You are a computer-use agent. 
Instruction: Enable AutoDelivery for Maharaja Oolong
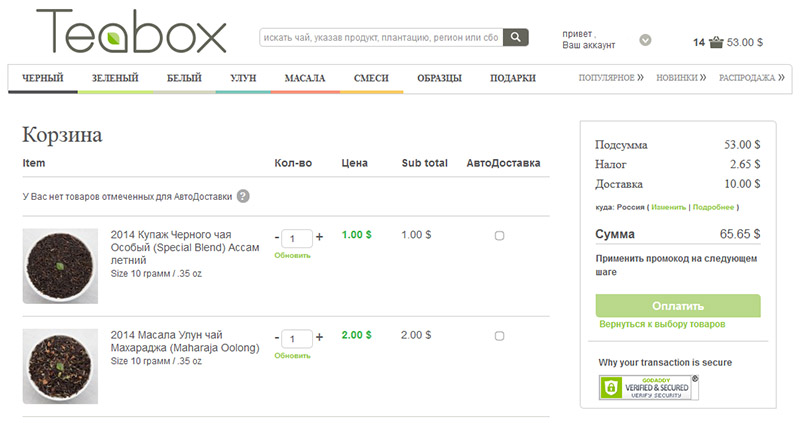(499, 336)
